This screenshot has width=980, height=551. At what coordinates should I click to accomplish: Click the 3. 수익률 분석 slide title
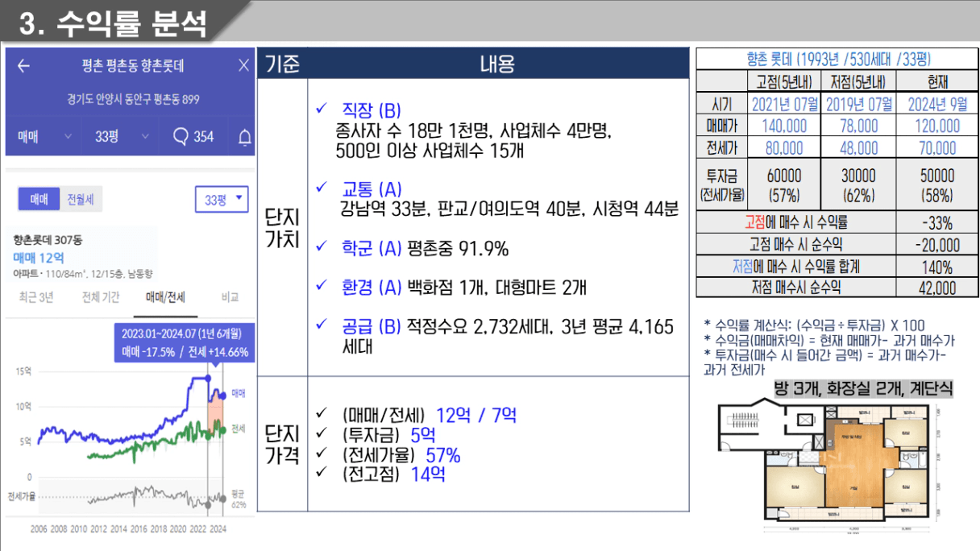(112, 22)
